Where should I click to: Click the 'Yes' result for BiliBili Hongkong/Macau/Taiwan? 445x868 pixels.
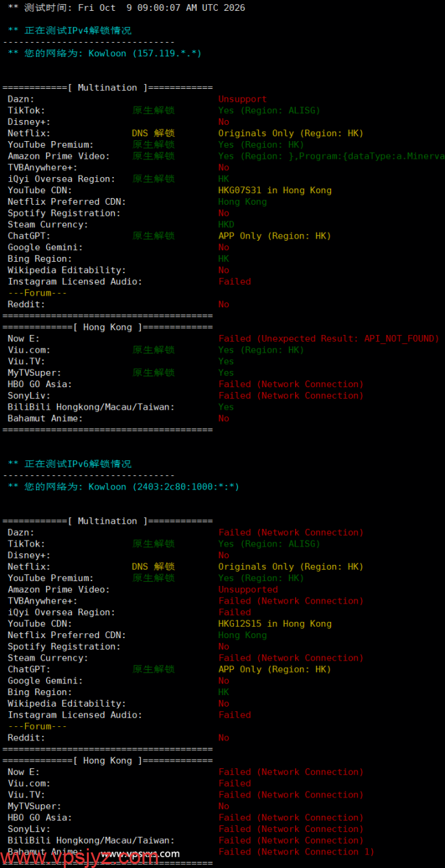point(226,407)
